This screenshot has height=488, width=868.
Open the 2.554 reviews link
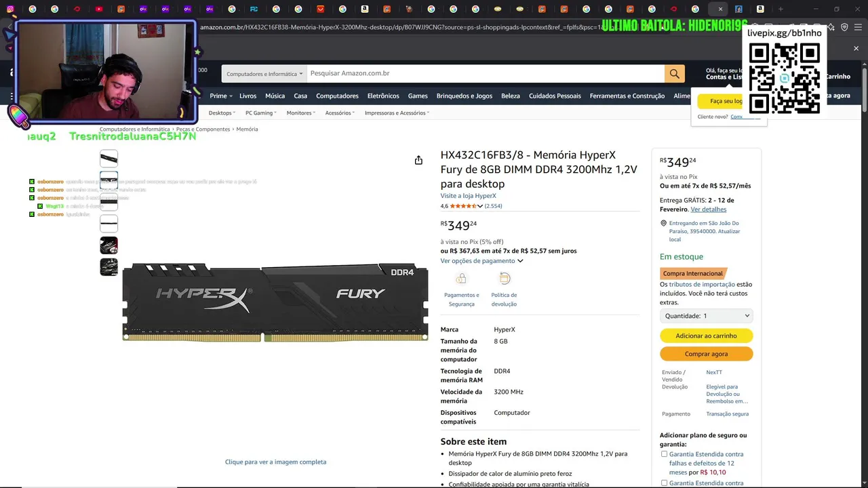click(x=493, y=206)
